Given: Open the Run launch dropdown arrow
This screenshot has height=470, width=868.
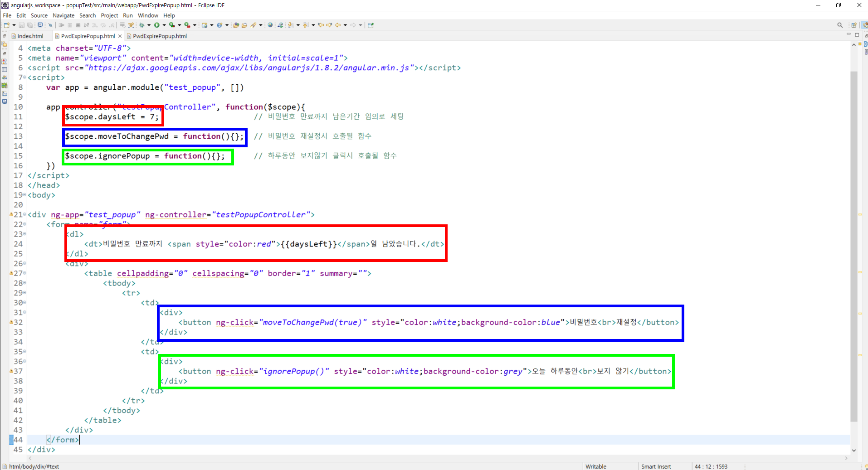Looking at the screenshot, I should [x=164, y=25].
